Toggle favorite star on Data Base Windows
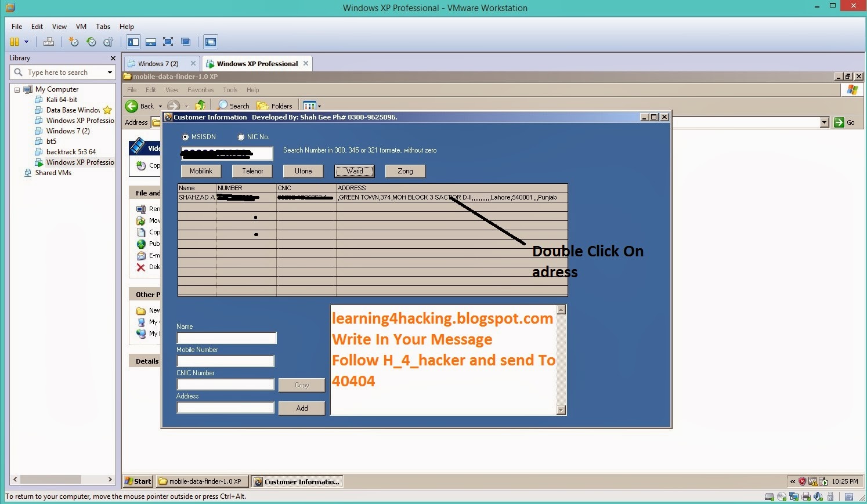This screenshot has width=867, height=504. pyautogui.click(x=107, y=110)
